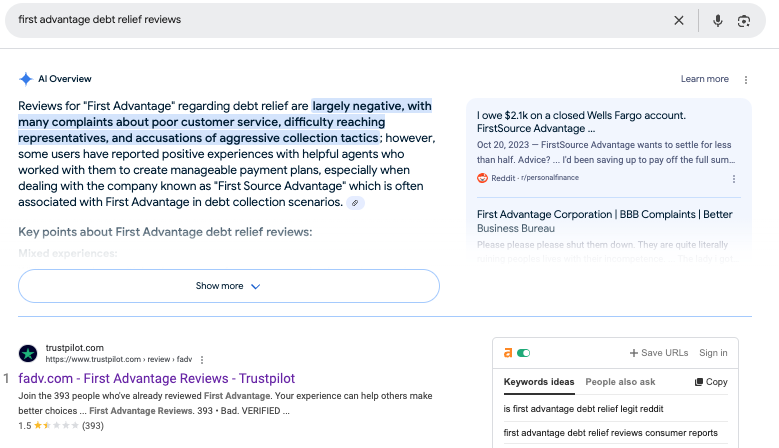Select the Keywords ideas tab
This screenshot has height=448, width=779.
tap(539, 382)
